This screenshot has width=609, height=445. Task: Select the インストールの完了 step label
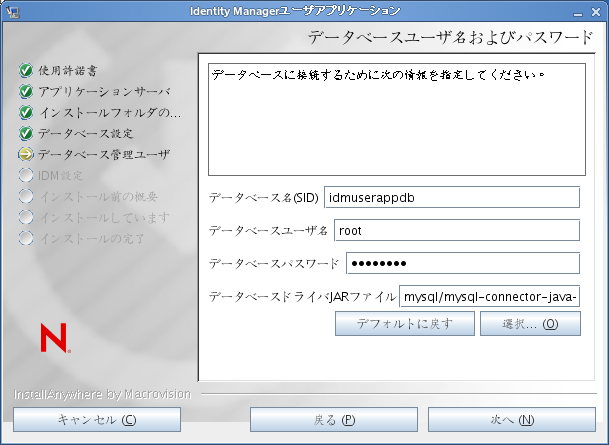[92, 238]
